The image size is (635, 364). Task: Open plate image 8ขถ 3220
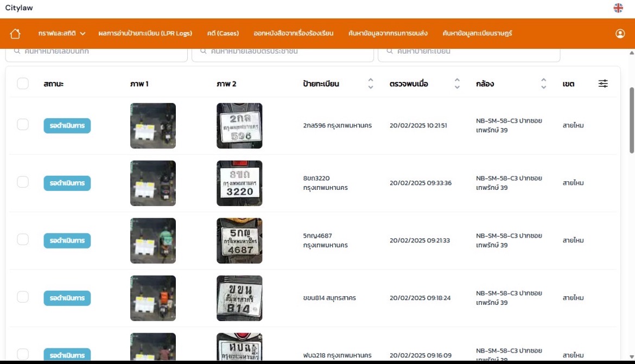coord(239,183)
